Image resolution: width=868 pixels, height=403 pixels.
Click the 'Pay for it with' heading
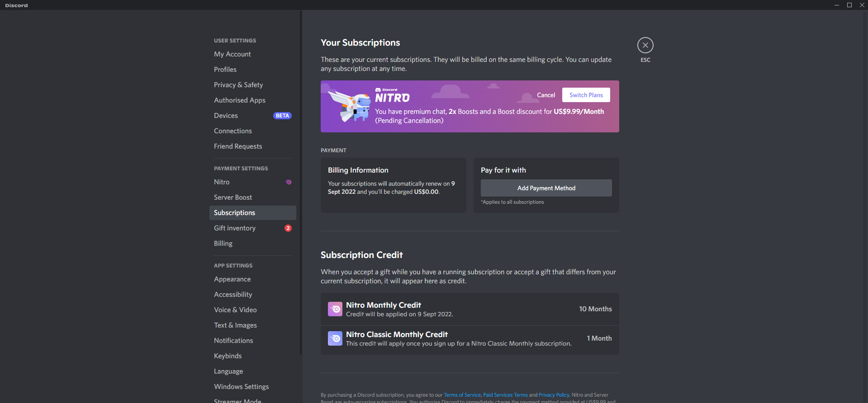click(x=503, y=170)
